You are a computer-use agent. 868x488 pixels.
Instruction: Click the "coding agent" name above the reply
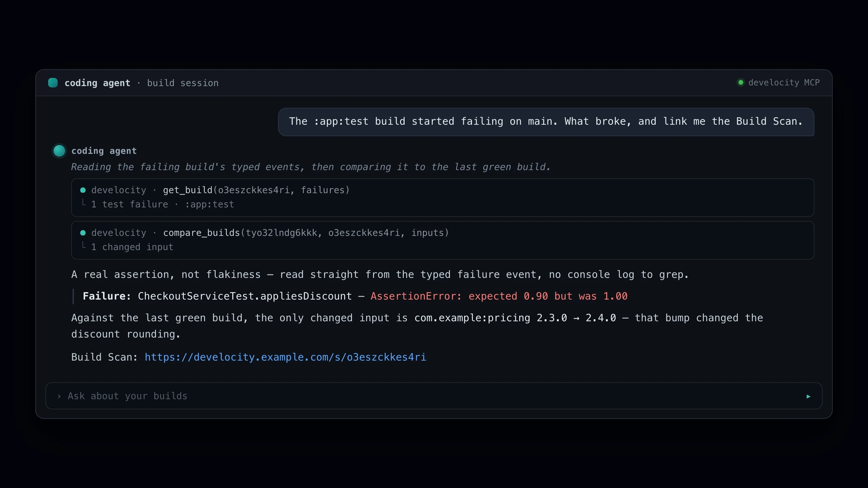pyautogui.click(x=104, y=151)
